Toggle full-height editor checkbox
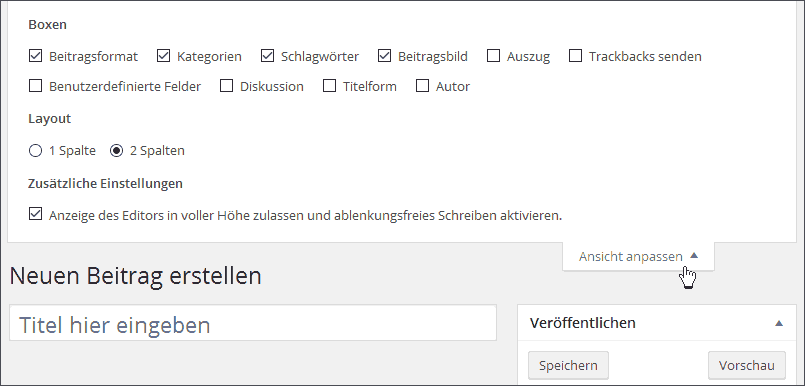This screenshot has width=805, height=386. tap(35, 215)
